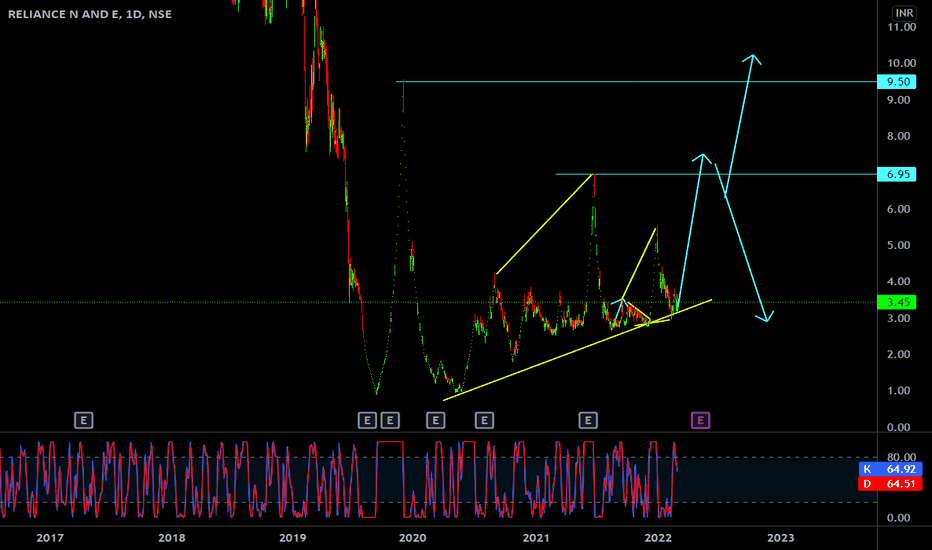This screenshot has height=550, width=932.
Task: Click the 1.00 price scale label
Action: click(x=899, y=391)
